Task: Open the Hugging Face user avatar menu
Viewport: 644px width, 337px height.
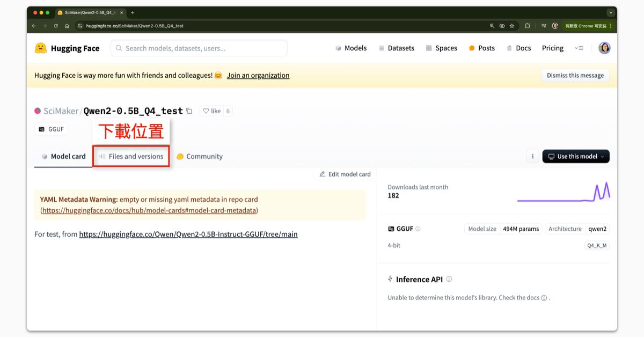Action: click(604, 48)
